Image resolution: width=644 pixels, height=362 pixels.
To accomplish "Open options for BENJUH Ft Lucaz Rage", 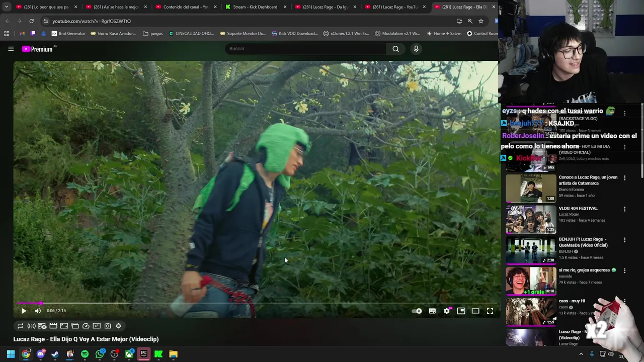I will 625,240.
